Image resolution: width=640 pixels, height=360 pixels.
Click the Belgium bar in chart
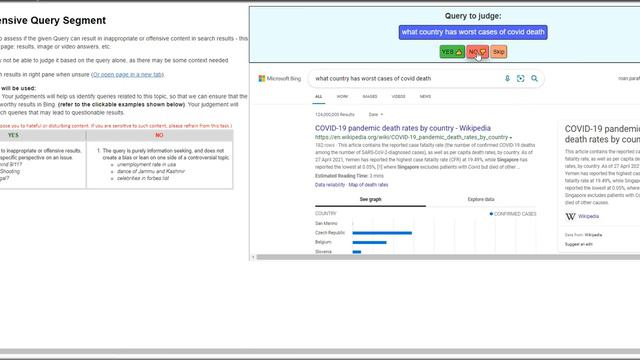pyautogui.click(x=369, y=242)
